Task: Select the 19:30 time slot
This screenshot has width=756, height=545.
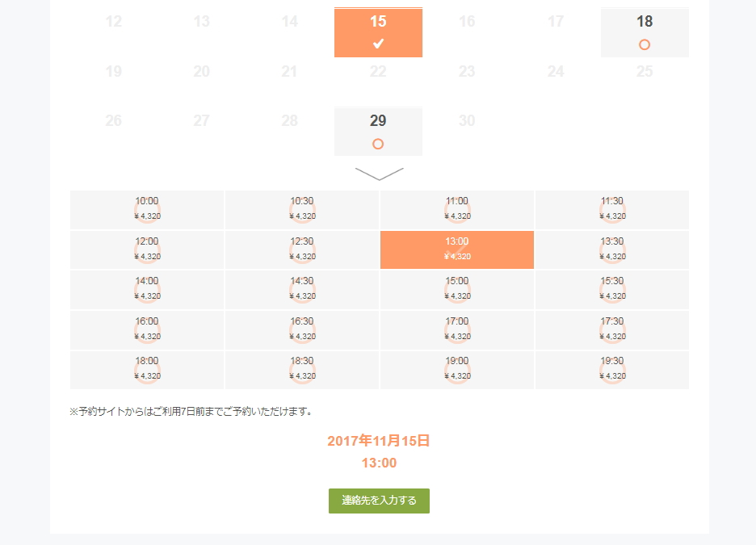Action: [x=611, y=369]
